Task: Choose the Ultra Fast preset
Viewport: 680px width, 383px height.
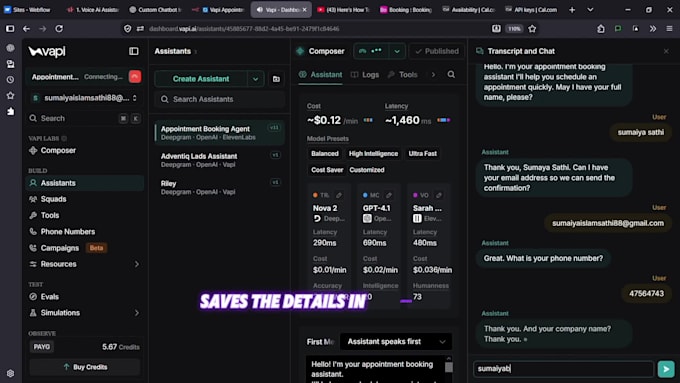Action: (x=422, y=154)
